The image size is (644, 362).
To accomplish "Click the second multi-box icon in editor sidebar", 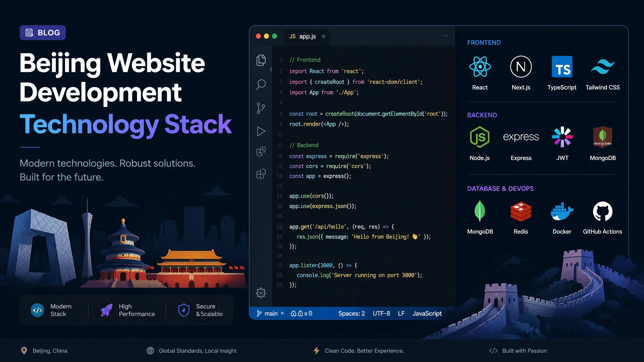I will [261, 174].
